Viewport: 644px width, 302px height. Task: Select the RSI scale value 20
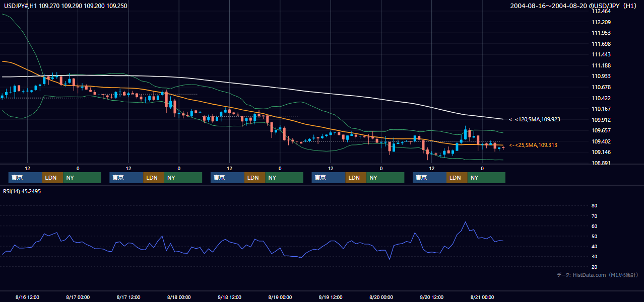coord(594,267)
